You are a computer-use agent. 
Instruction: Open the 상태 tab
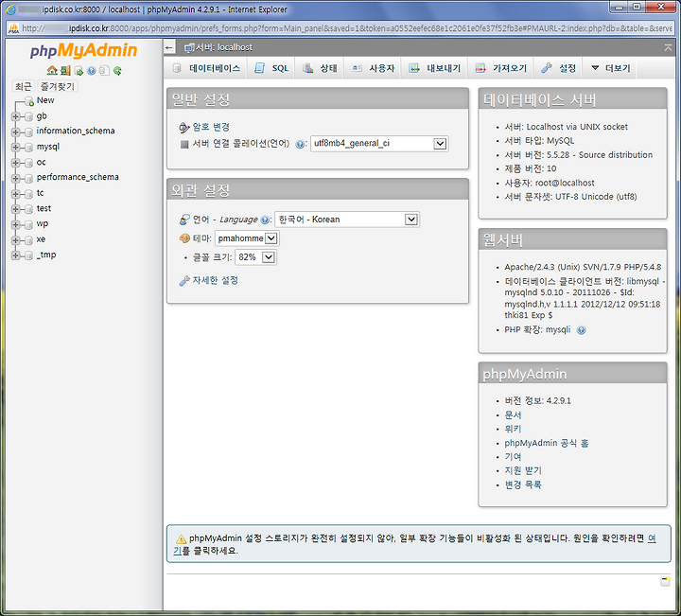click(x=320, y=68)
